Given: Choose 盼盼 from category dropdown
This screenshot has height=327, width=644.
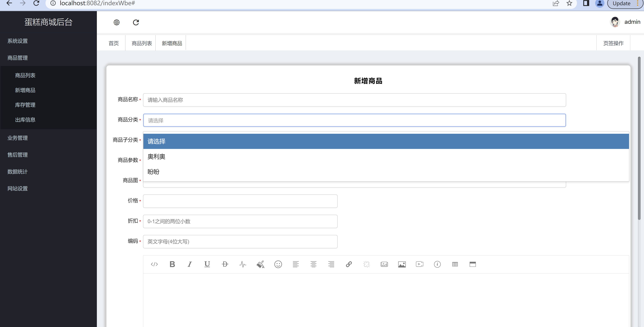Looking at the screenshot, I should [x=386, y=172].
